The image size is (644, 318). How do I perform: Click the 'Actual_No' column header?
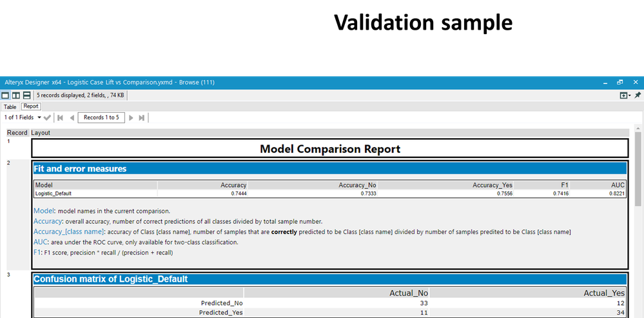coord(409,293)
